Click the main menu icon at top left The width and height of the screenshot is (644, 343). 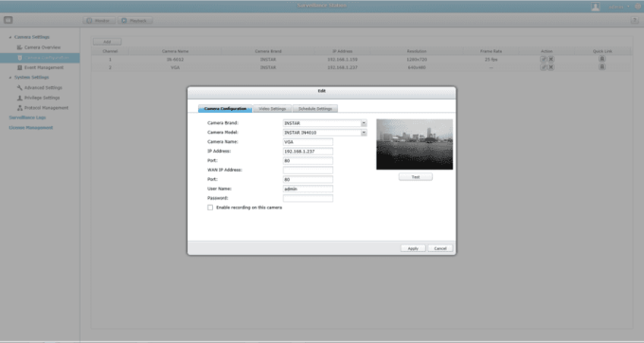[9, 20]
